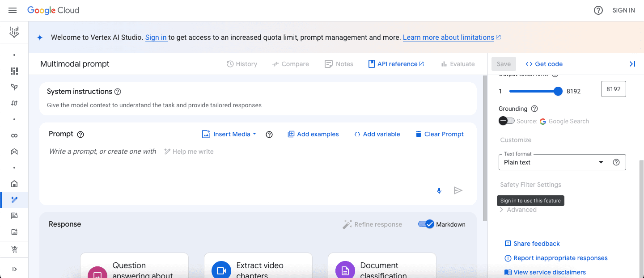Image resolution: width=644 pixels, height=278 pixels.
Task: Open the image sparkle icon in sidebar
Action: tap(14, 232)
